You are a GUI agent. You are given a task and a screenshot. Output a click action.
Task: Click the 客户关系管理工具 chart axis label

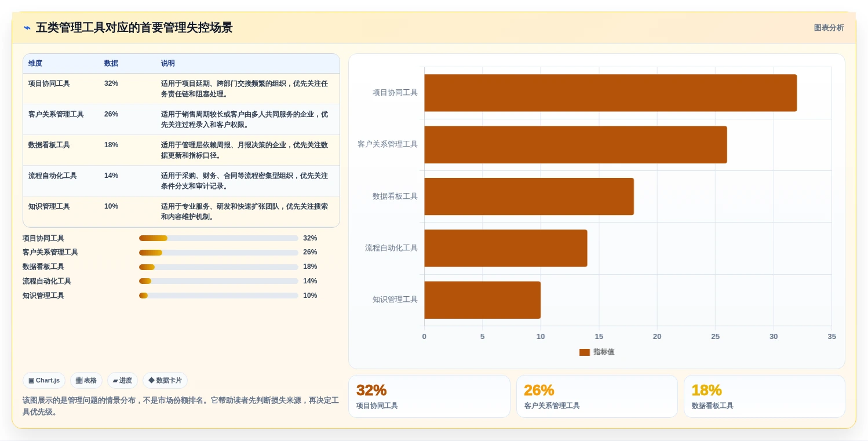pyautogui.click(x=388, y=144)
